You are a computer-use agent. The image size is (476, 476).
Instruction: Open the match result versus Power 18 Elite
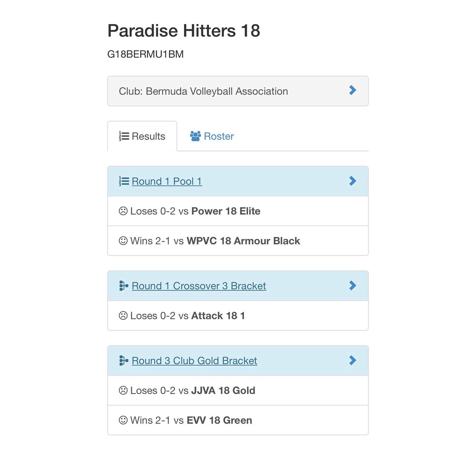click(x=238, y=211)
